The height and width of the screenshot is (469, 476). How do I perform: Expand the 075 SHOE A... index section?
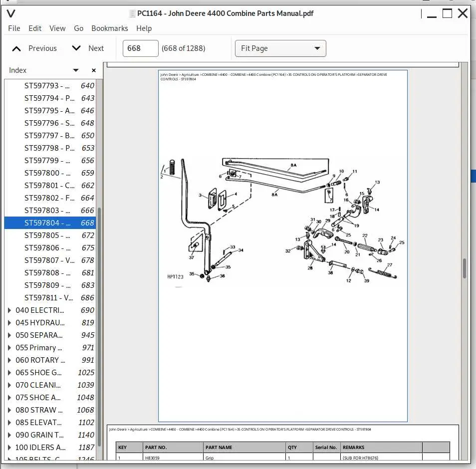pos(9,397)
